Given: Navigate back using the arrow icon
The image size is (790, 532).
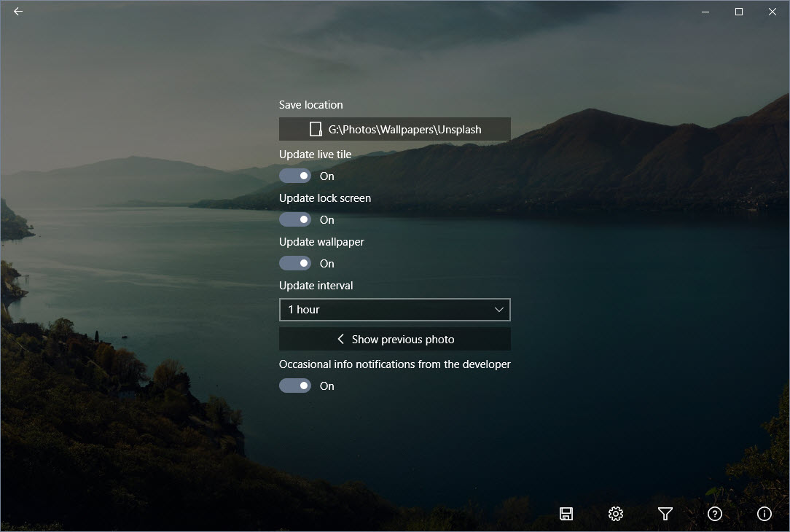Looking at the screenshot, I should pyautogui.click(x=17, y=12).
